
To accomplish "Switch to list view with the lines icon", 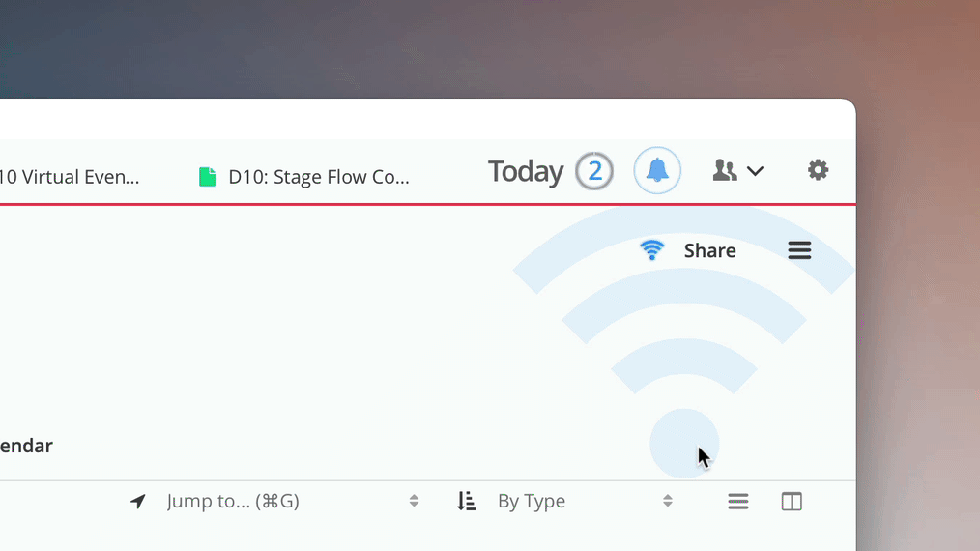I will (738, 501).
